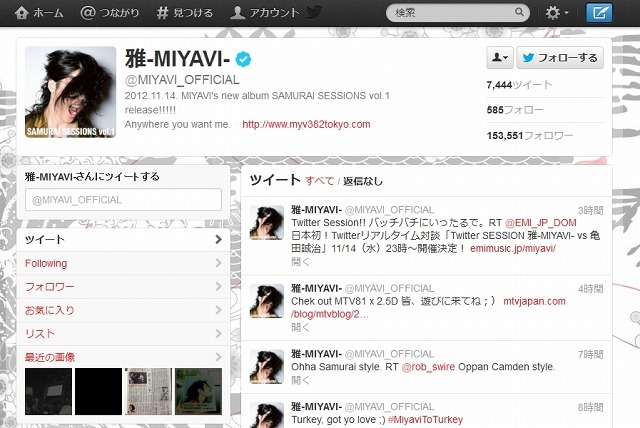
Task: Expand 開く on the Twitter Session tweet
Action: point(300,262)
